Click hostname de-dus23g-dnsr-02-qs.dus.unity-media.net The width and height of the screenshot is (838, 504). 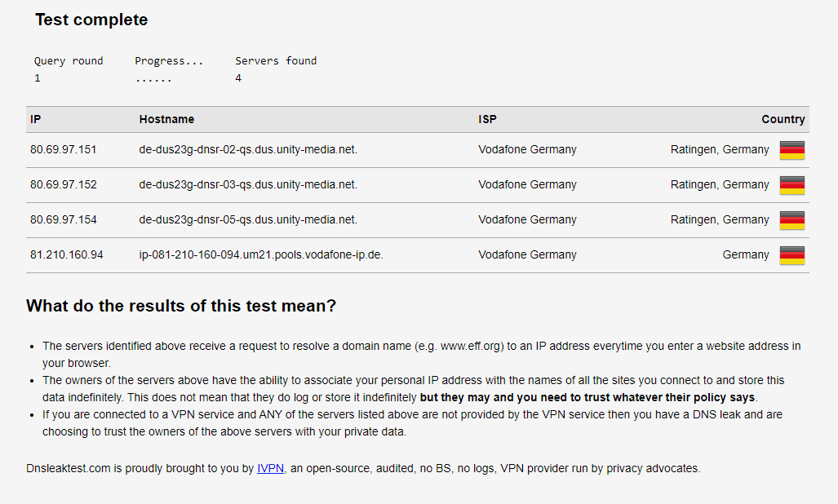248,149
